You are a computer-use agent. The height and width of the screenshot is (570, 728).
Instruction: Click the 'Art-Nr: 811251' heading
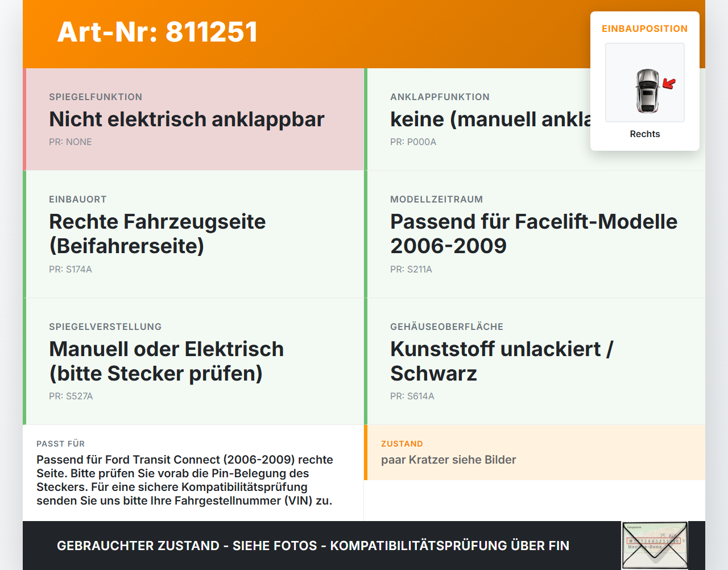point(158,32)
